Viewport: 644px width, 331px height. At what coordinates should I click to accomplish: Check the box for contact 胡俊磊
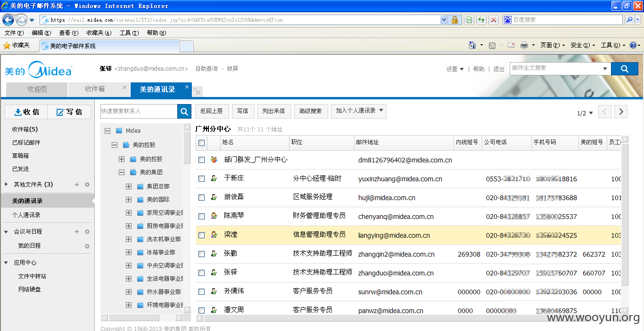tap(202, 198)
